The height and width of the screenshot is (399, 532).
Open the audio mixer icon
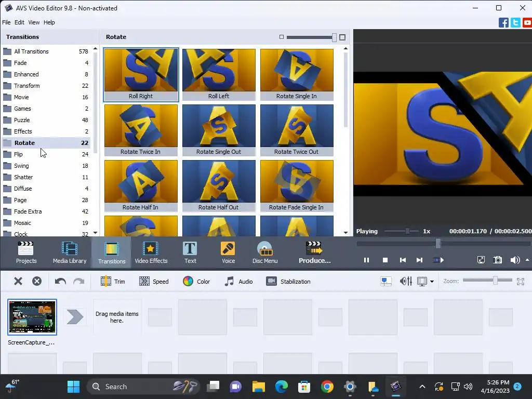tap(406, 281)
